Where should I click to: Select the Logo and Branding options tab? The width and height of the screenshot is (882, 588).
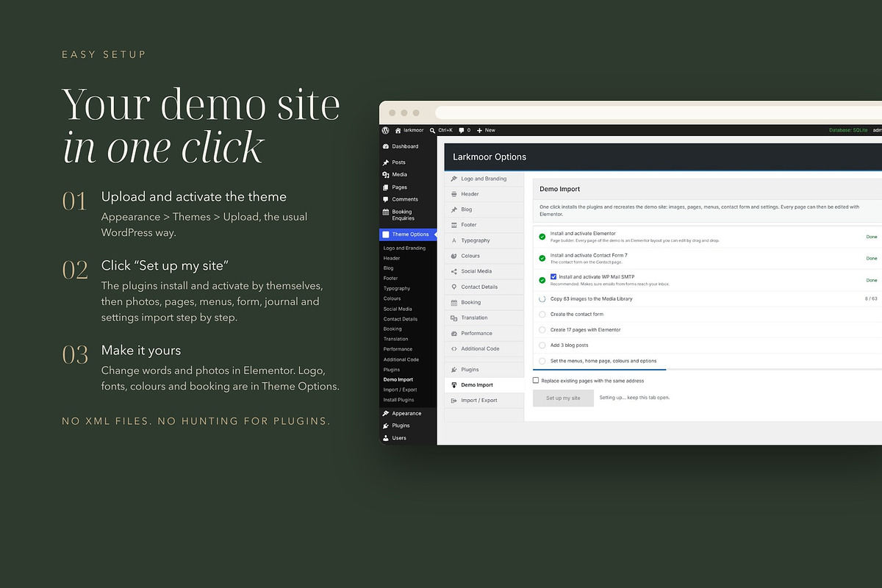pos(484,179)
